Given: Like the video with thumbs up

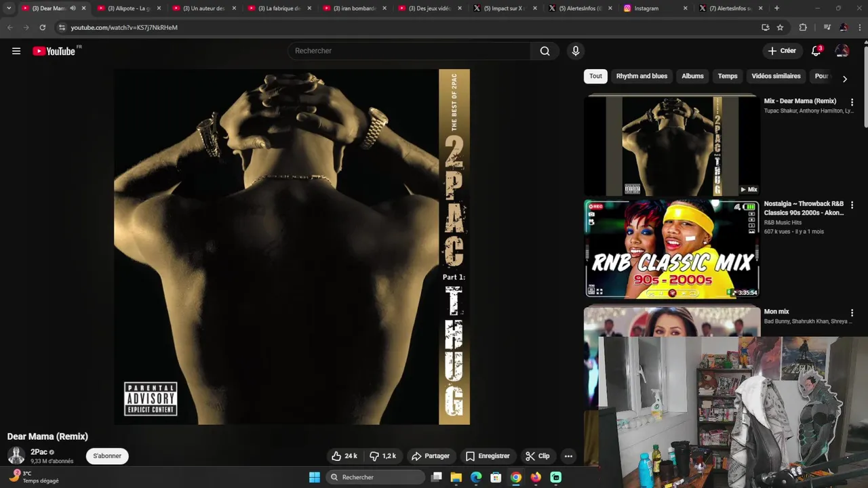Looking at the screenshot, I should (x=345, y=456).
